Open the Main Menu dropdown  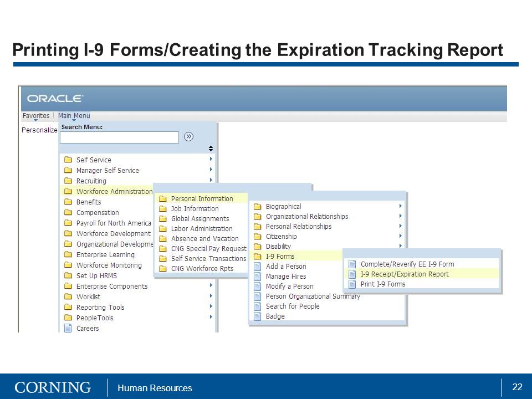[x=74, y=116]
